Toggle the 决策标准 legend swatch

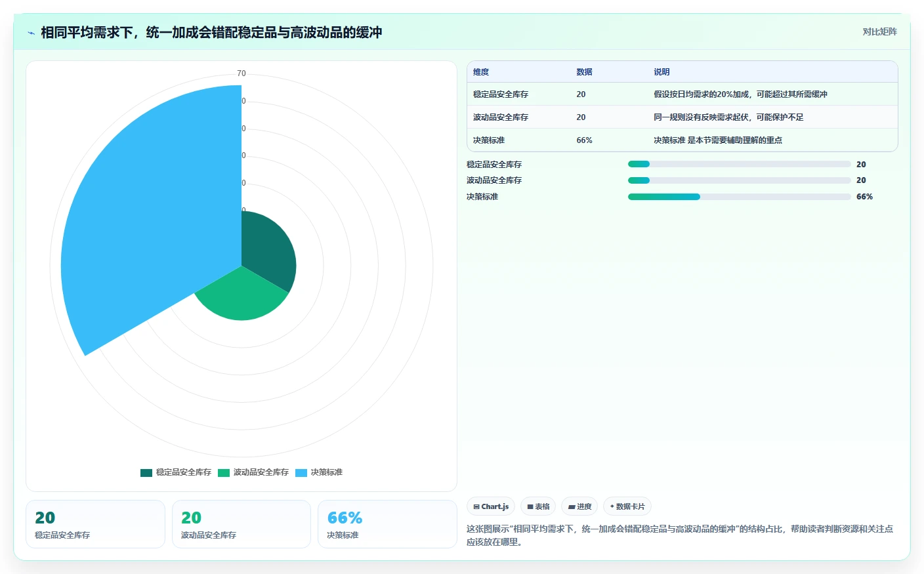pos(301,472)
